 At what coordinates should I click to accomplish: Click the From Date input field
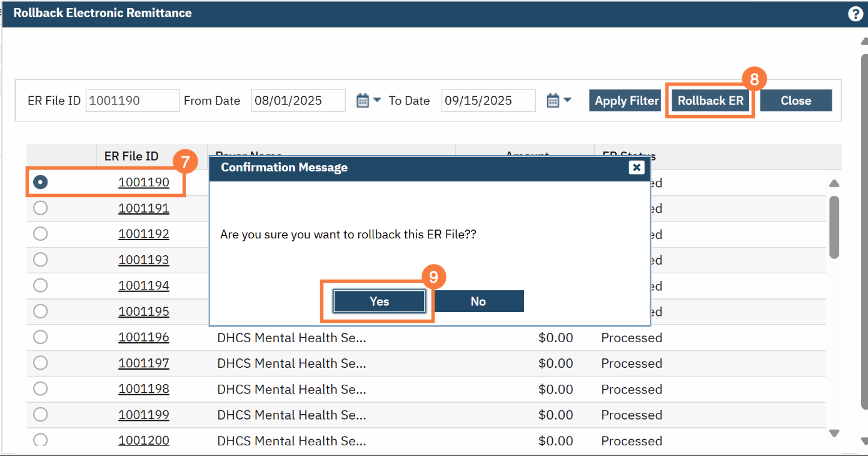(298, 101)
